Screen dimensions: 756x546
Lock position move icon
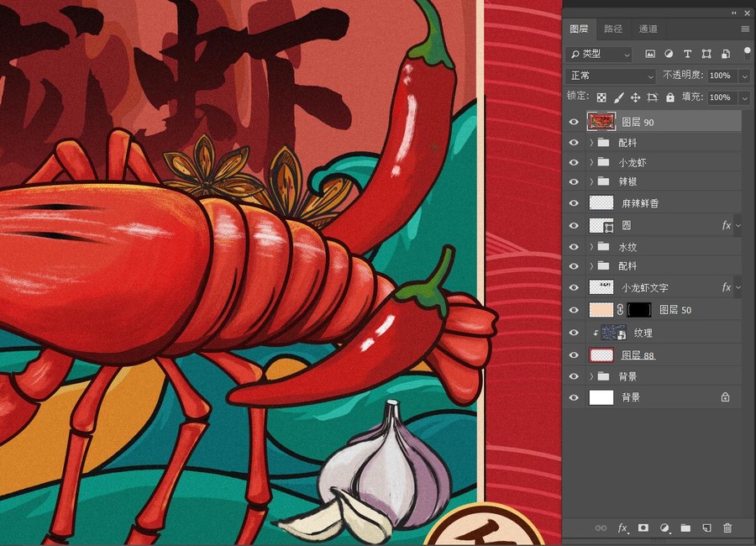[x=636, y=98]
